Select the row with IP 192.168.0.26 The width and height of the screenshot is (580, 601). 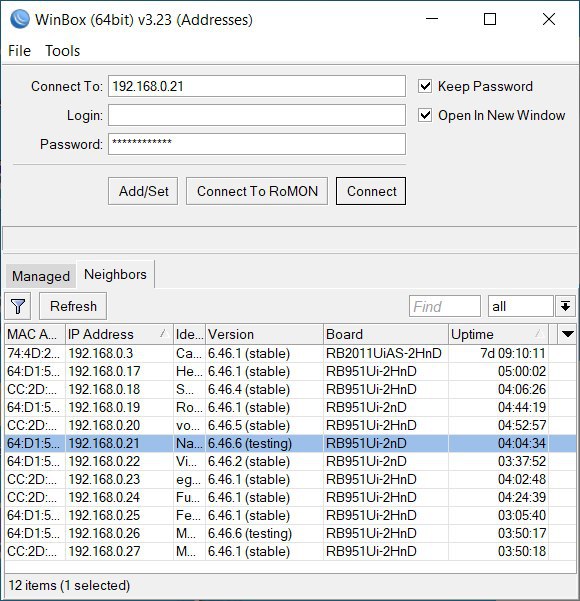(290, 534)
